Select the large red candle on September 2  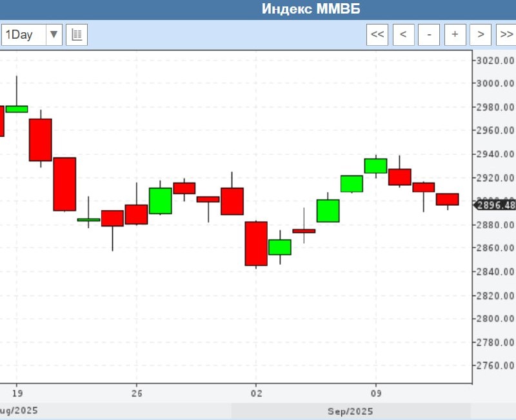tap(256, 244)
